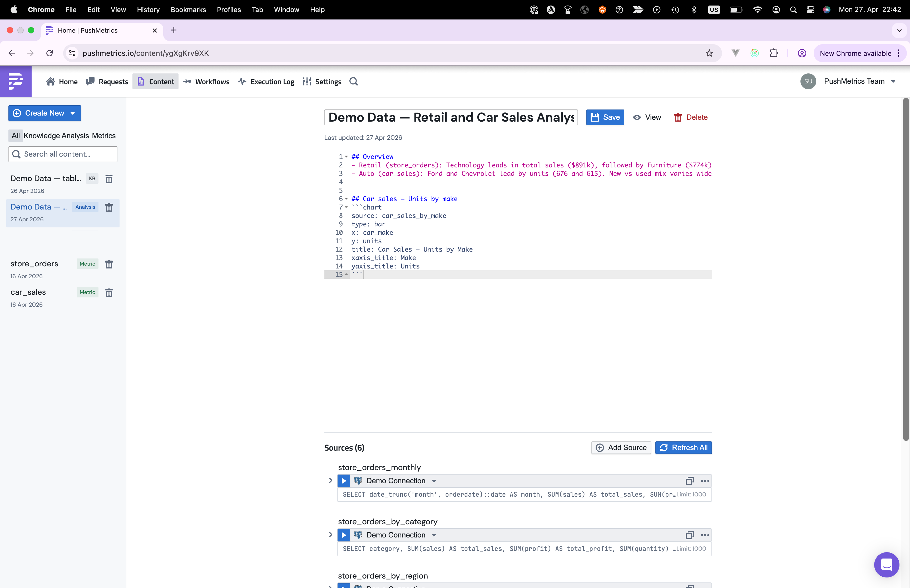Viewport: 910px width, 588px height.
Task: Delete the Demo Data tabl... KB item
Action: click(x=109, y=179)
